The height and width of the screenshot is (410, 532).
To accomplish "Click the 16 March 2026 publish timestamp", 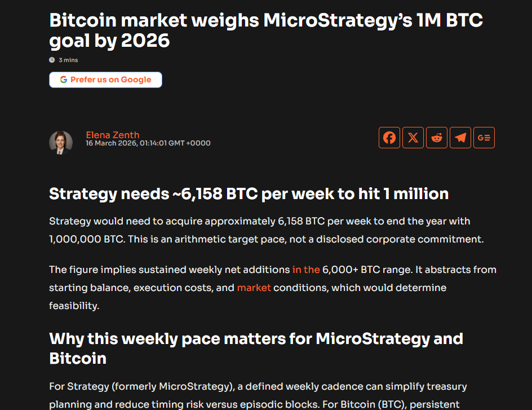I will pos(148,143).
